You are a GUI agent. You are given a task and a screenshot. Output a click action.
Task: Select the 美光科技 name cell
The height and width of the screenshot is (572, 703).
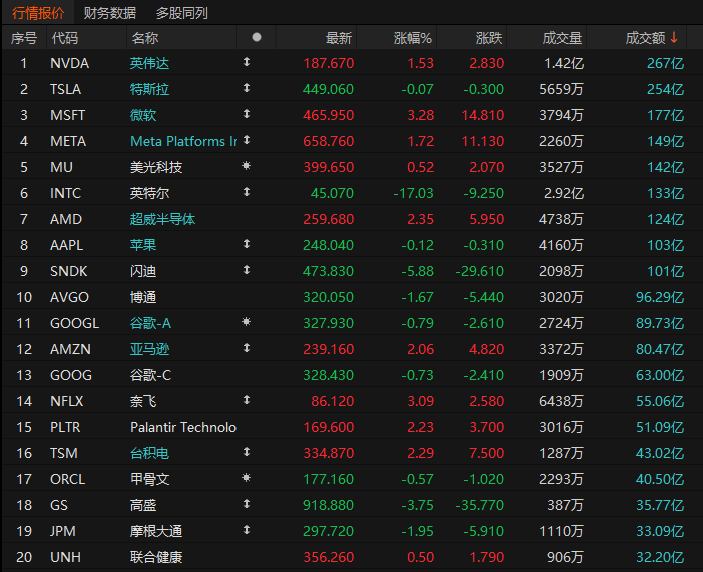[156, 167]
